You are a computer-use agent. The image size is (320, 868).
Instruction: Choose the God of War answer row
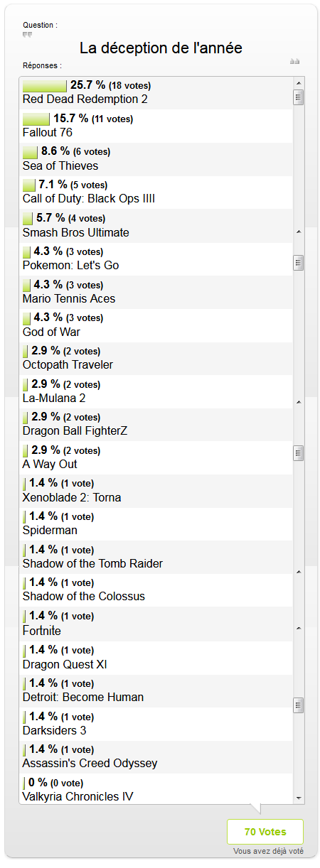(x=156, y=325)
